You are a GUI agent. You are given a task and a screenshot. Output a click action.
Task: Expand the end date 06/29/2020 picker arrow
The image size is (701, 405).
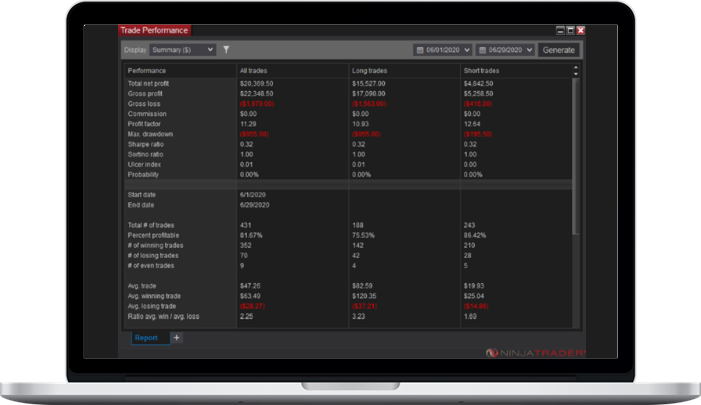click(x=531, y=50)
